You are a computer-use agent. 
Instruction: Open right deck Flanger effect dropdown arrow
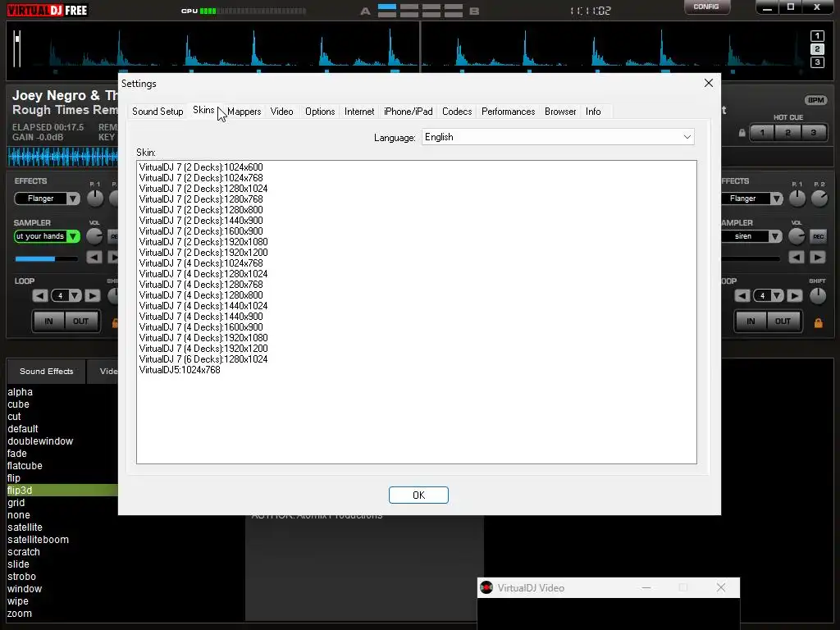(x=776, y=199)
